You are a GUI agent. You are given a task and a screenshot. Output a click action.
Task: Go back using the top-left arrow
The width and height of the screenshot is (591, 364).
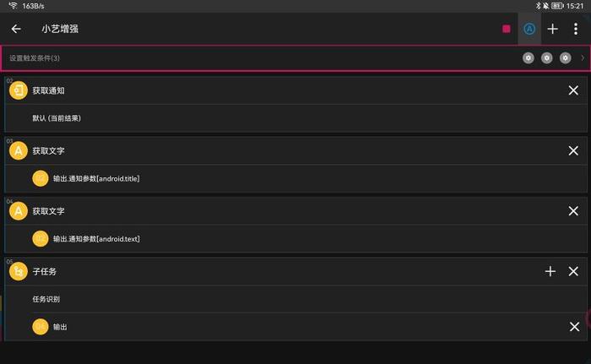[x=16, y=29]
